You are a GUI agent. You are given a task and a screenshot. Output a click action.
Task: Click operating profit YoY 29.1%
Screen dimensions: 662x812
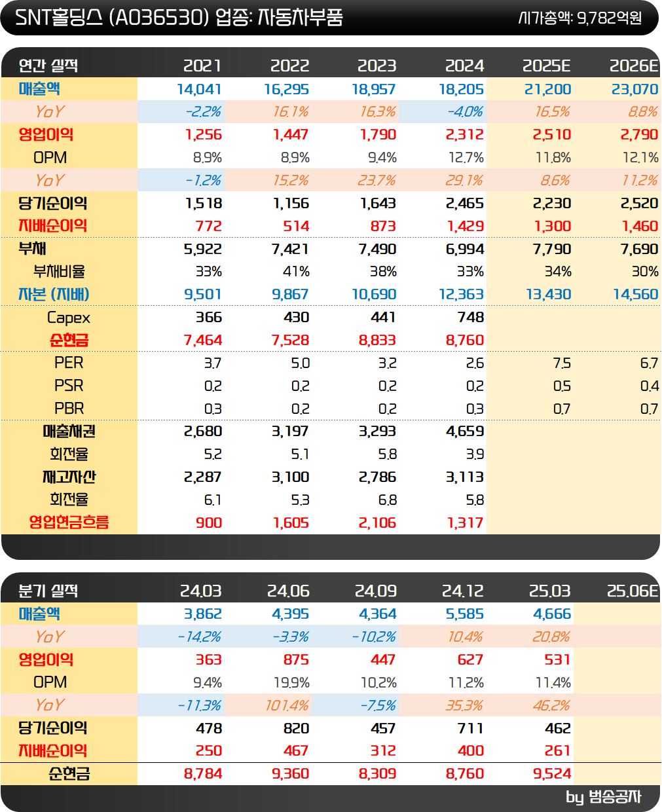click(x=464, y=181)
